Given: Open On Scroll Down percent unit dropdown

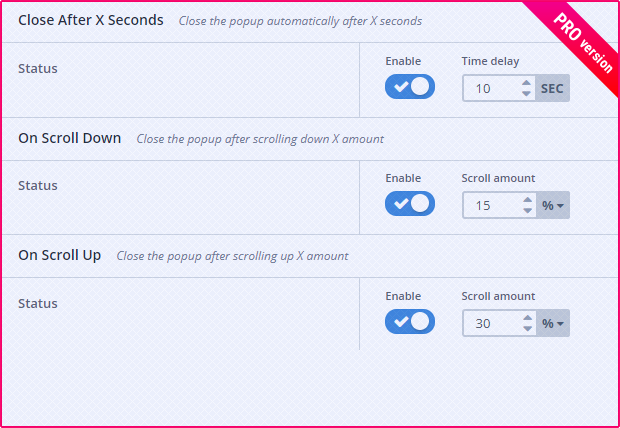Looking at the screenshot, I should click(x=553, y=206).
